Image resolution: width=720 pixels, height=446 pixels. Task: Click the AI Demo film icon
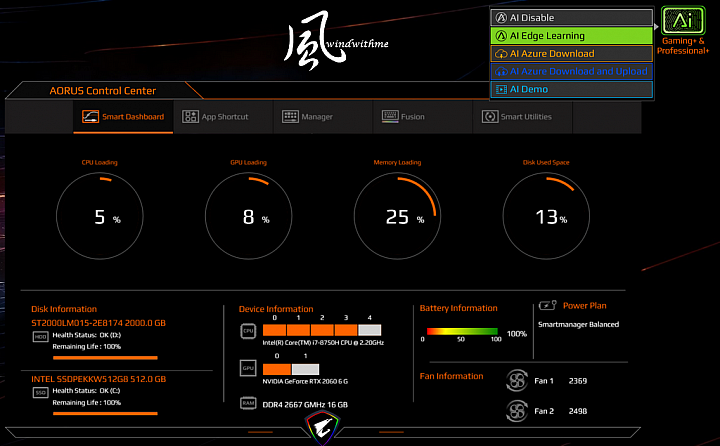(x=501, y=90)
